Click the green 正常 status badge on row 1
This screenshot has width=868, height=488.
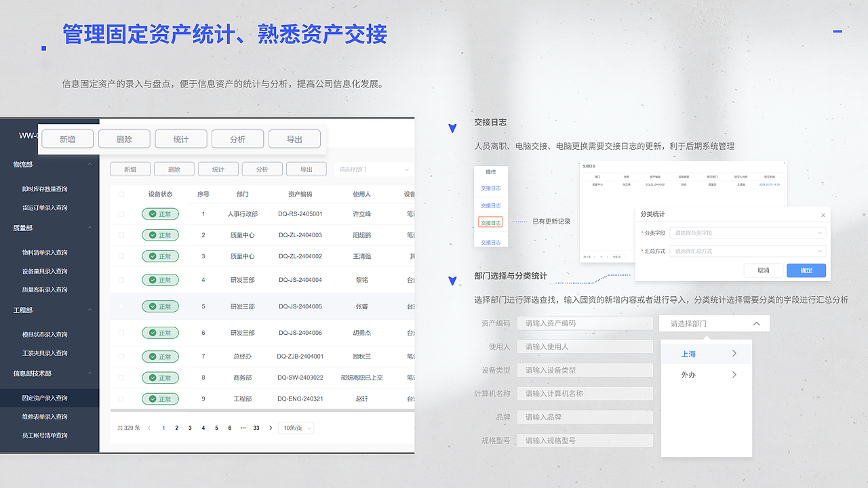click(160, 214)
